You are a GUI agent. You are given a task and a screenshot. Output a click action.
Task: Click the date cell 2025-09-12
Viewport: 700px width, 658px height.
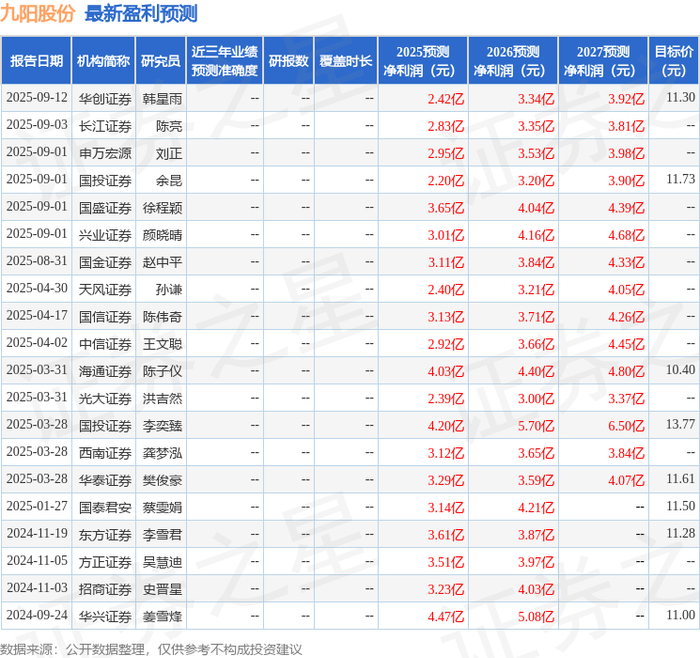click(37, 98)
